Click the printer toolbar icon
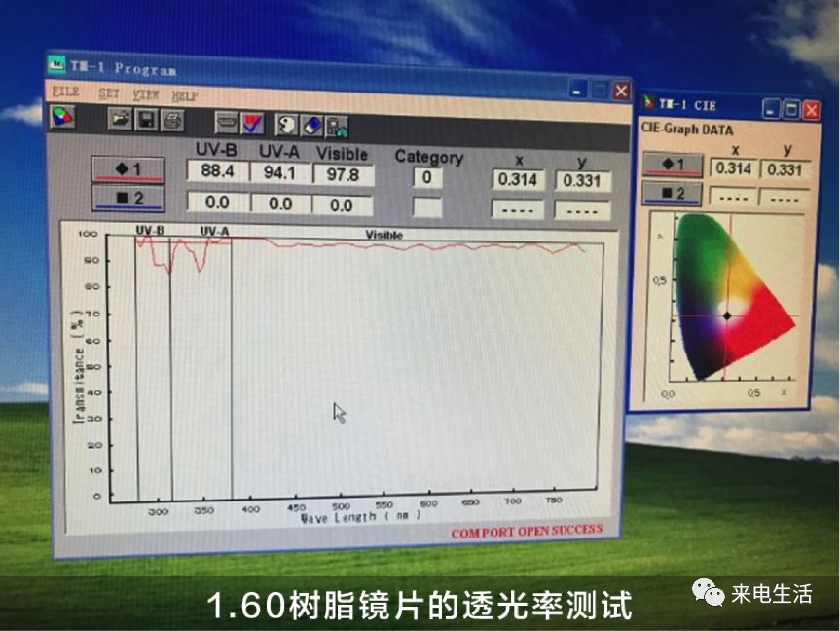 point(172,121)
